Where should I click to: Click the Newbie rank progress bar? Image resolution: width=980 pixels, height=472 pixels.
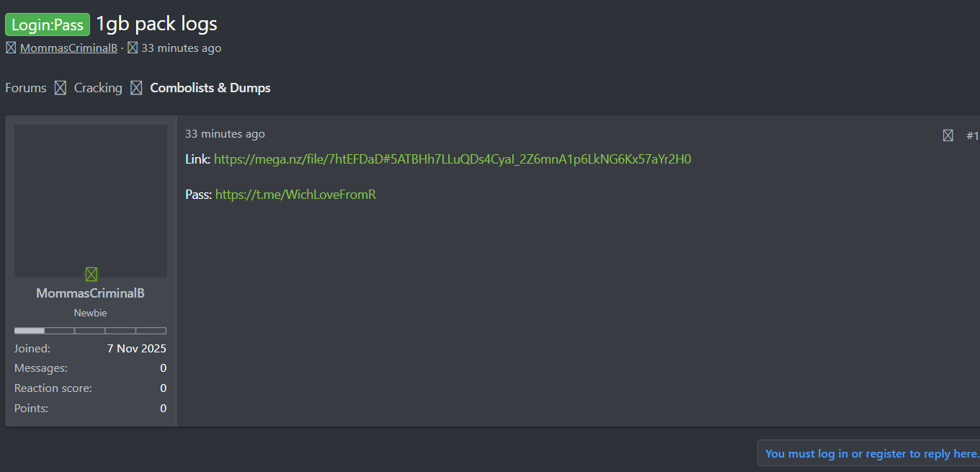coord(91,331)
